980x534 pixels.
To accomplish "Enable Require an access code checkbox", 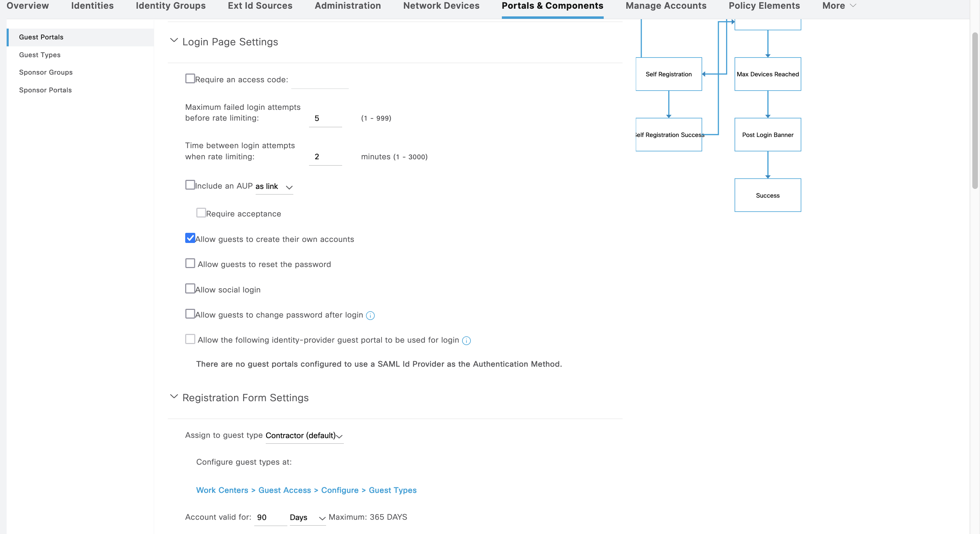I will (x=190, y=79).
